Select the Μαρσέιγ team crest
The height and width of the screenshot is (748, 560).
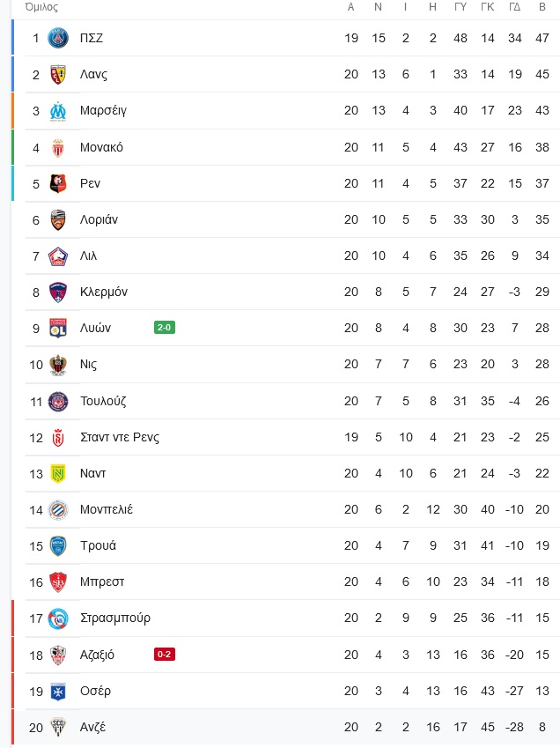click(x=58, y=111)
